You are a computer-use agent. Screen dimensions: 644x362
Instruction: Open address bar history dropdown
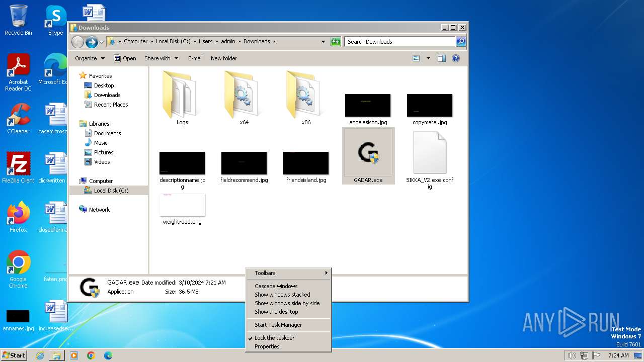323,42
